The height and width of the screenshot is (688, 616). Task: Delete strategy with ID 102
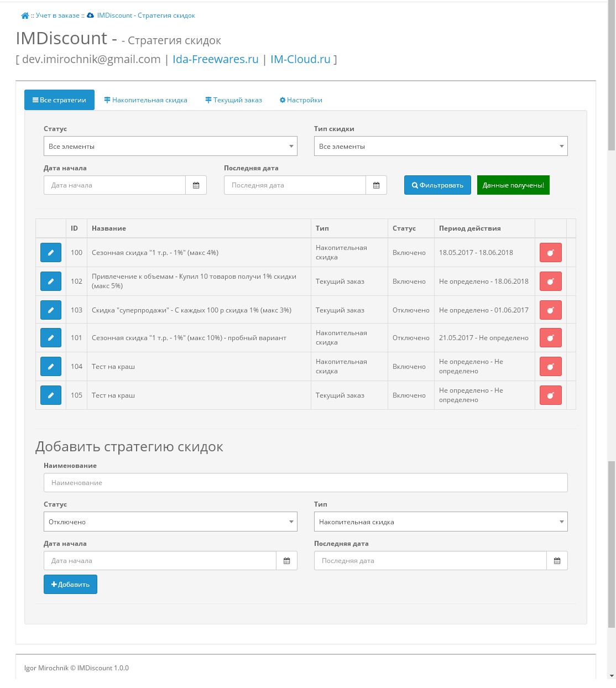pyautogui.click(x=551, y=282)
